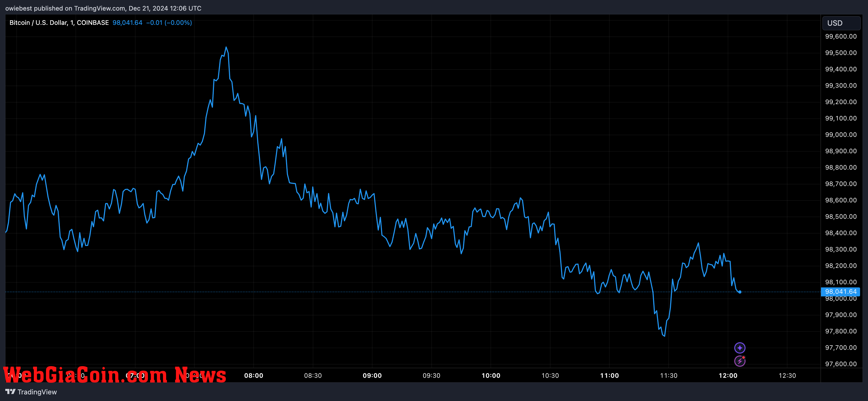Click the current price label 98,041.64

tap(840, 291)
